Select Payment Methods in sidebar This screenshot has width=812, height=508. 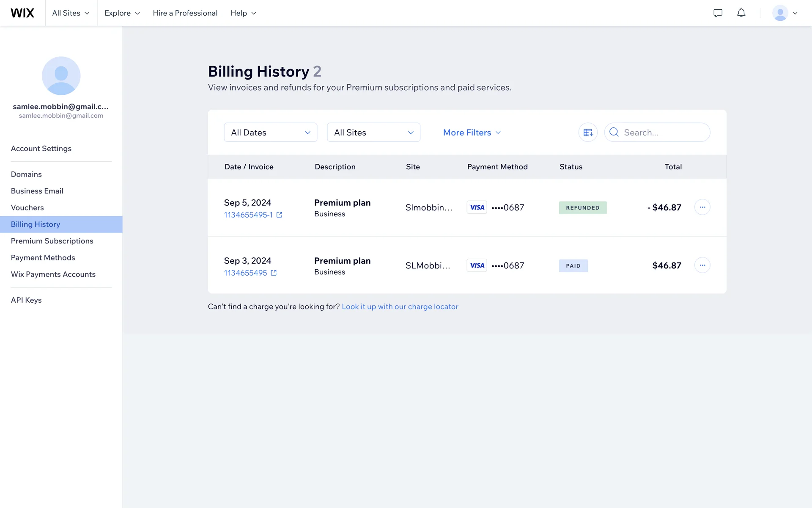coord(43,257)
